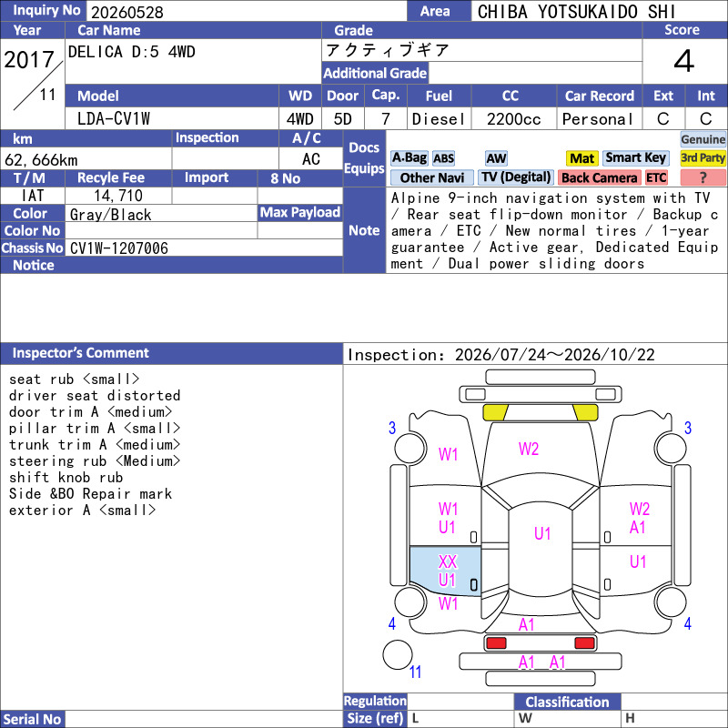728x728 pixels.
Task: Click the Genuine badge
Action: point(703,139)
